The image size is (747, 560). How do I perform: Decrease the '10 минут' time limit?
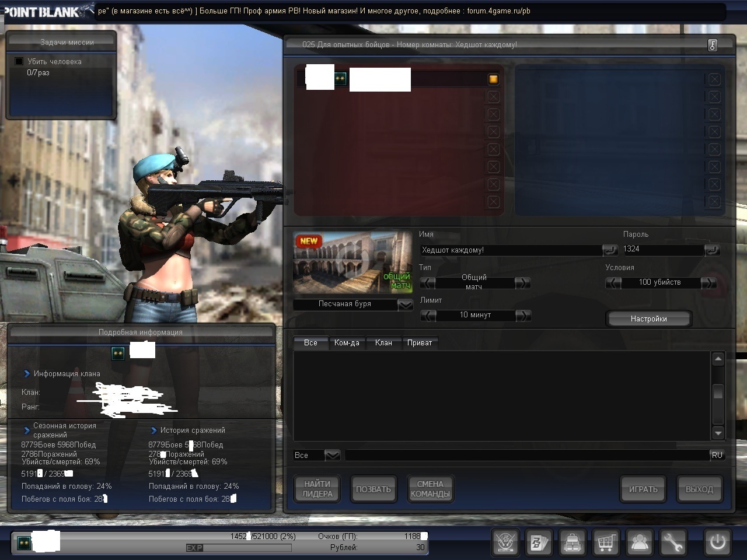[428, 316]
